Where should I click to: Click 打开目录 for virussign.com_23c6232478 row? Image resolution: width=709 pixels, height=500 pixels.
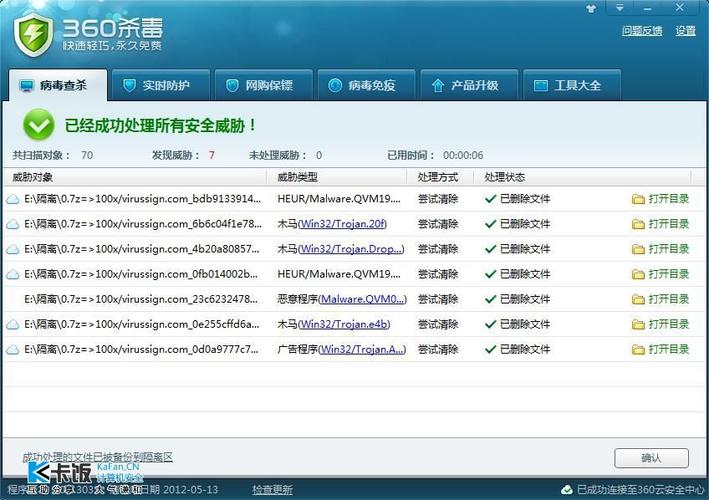tap(668, 299)
